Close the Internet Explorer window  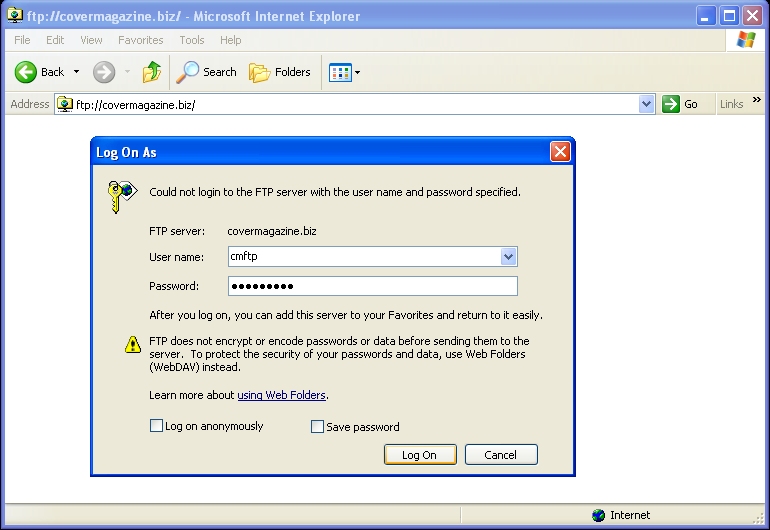point(753,16)
